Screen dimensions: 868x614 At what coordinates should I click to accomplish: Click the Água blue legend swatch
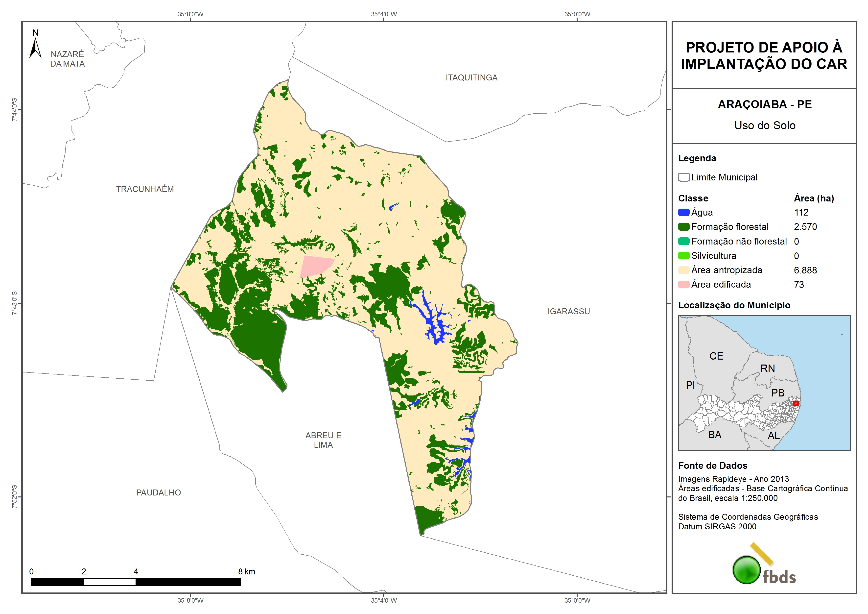[683, 213]
